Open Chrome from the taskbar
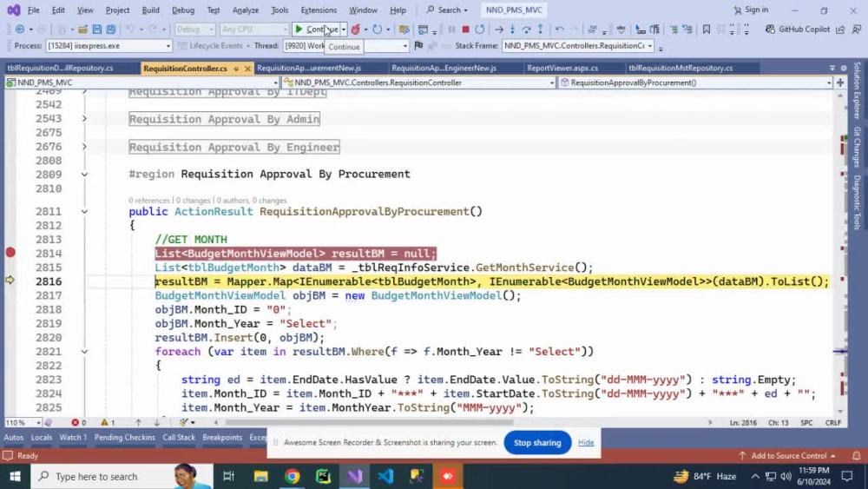868x489 pixels. point(293,476)
